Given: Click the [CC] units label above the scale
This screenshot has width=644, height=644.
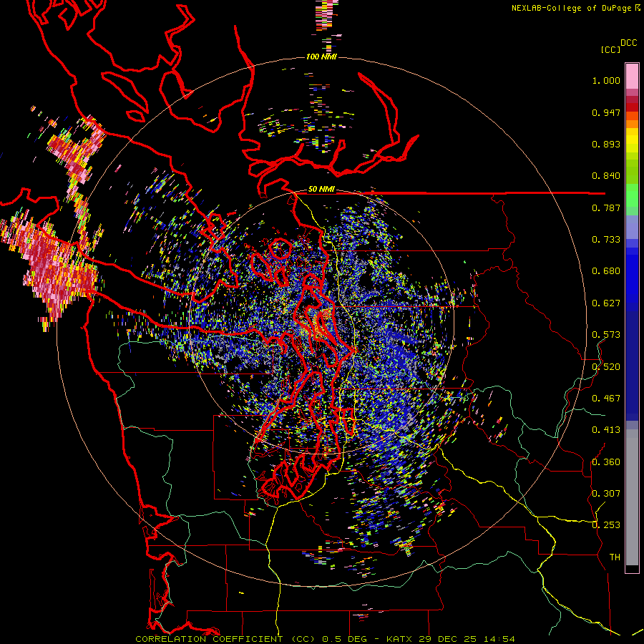Looking at the screenshot, I should (x=610, y=49).
